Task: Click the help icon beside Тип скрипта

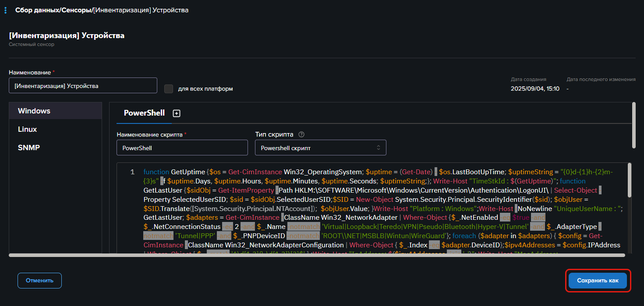Action: [301, 134]
